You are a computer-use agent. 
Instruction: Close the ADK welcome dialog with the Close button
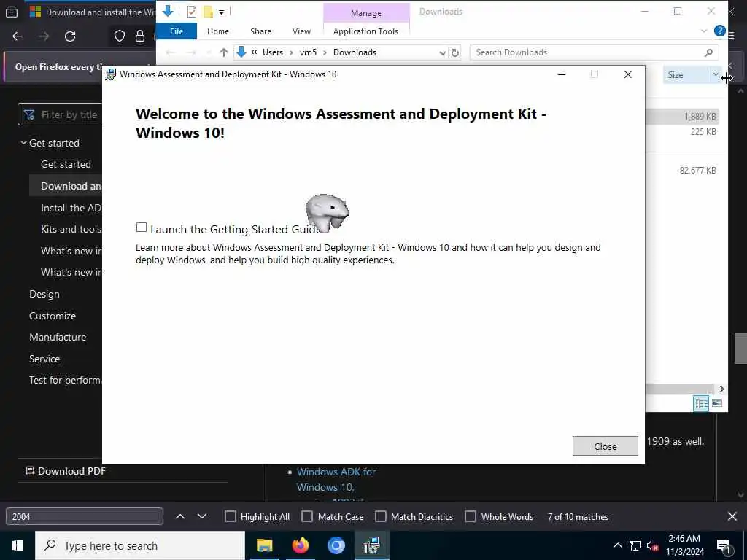click(605, 446)
